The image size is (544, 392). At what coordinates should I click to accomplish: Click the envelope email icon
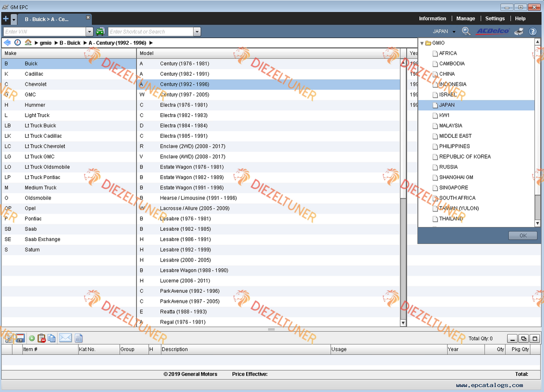coord(65,338)
